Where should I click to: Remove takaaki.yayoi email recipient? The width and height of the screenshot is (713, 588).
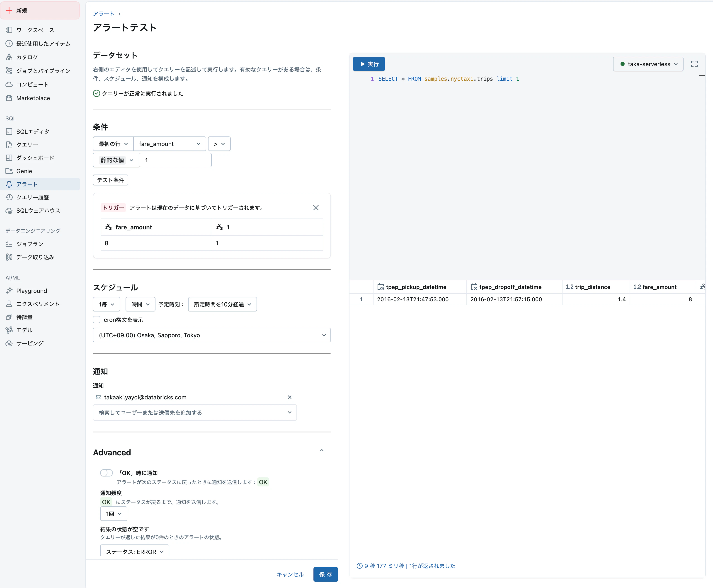[289, 397]
